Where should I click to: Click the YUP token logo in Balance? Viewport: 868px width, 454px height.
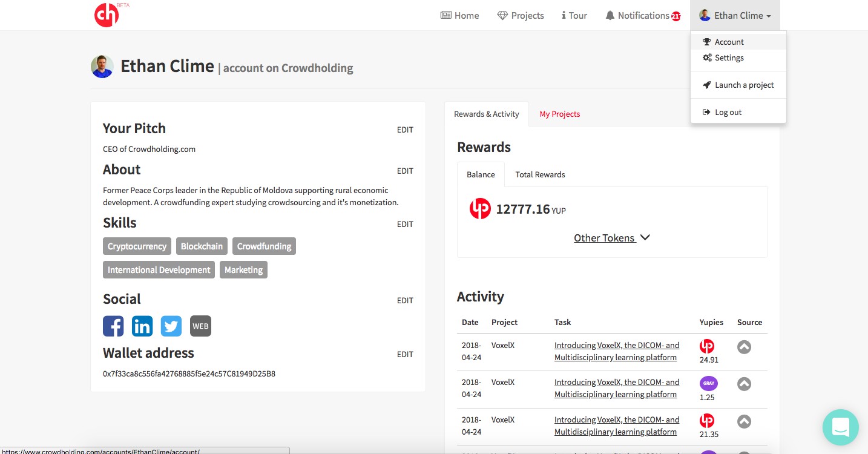480,209
